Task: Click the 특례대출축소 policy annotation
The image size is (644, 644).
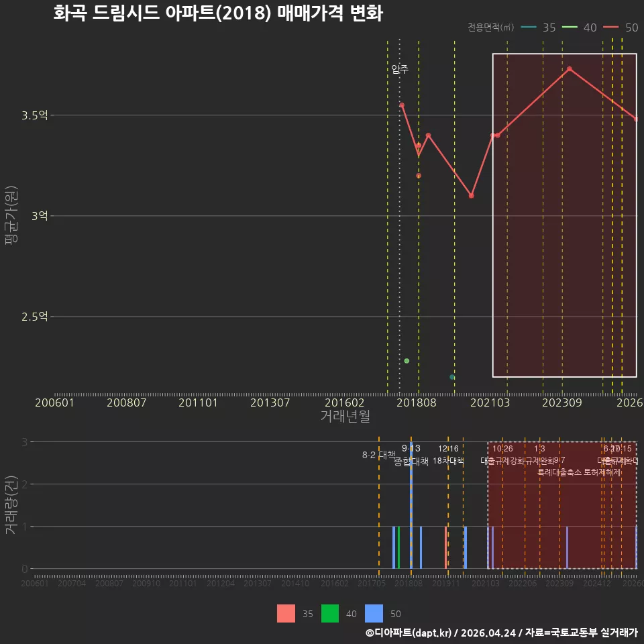Action: pos(559,472)
